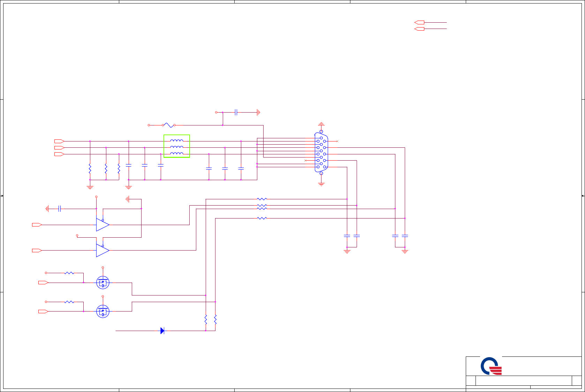
Task: Select the leftmost vertical termination resistor
Action: 90,169
